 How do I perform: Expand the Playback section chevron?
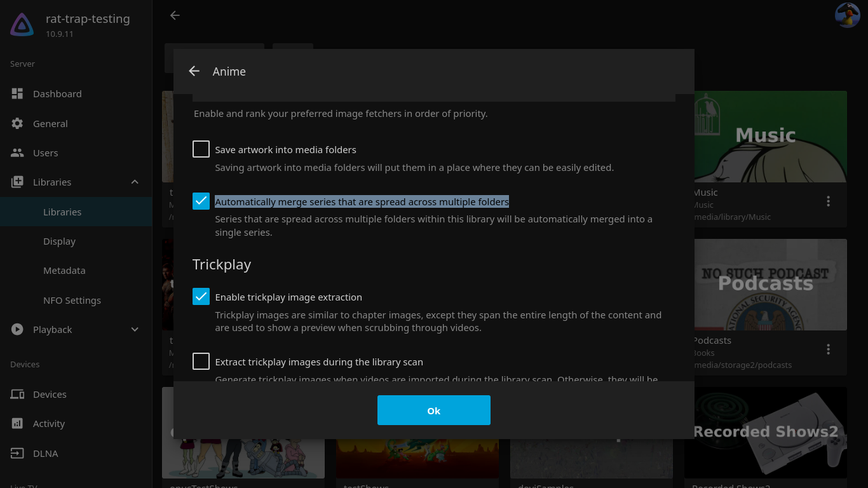pyautogui.click(x=135, y=330)
